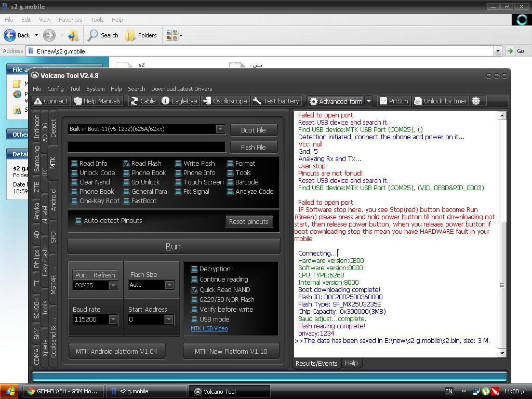Launch the Oscilloscope tool
The width and height of the screenshot is (532, 399).
(x=225, y=101)
